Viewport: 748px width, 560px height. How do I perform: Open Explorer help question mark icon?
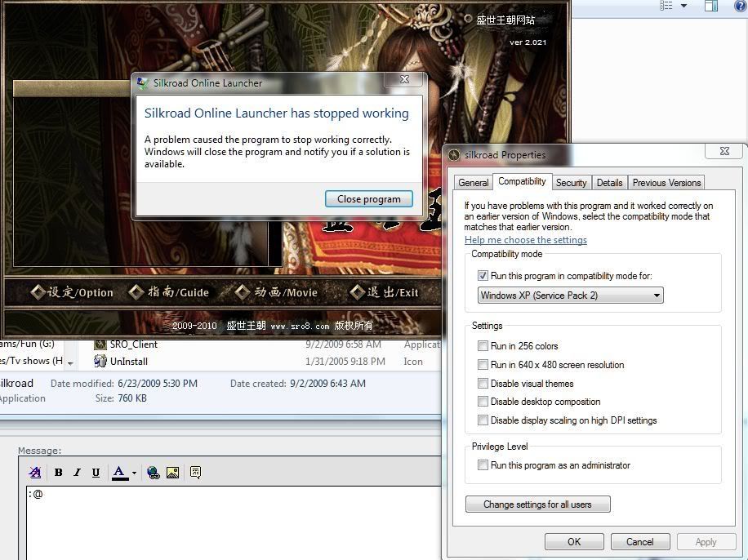tap(741, 5)
